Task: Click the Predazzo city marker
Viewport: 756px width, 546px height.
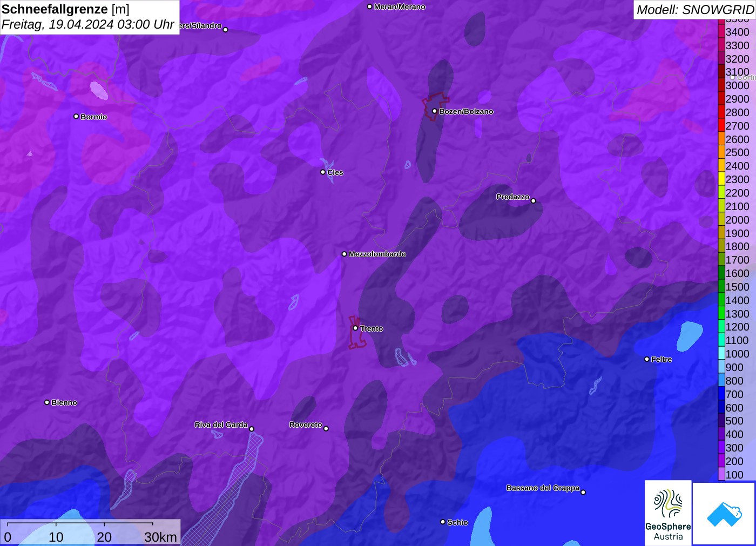Action: 534,201
